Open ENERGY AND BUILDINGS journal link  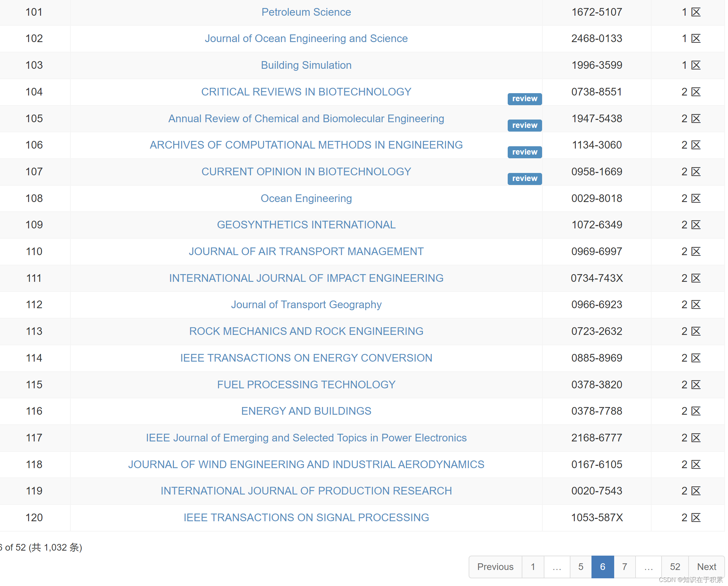(x=306, y=411)
